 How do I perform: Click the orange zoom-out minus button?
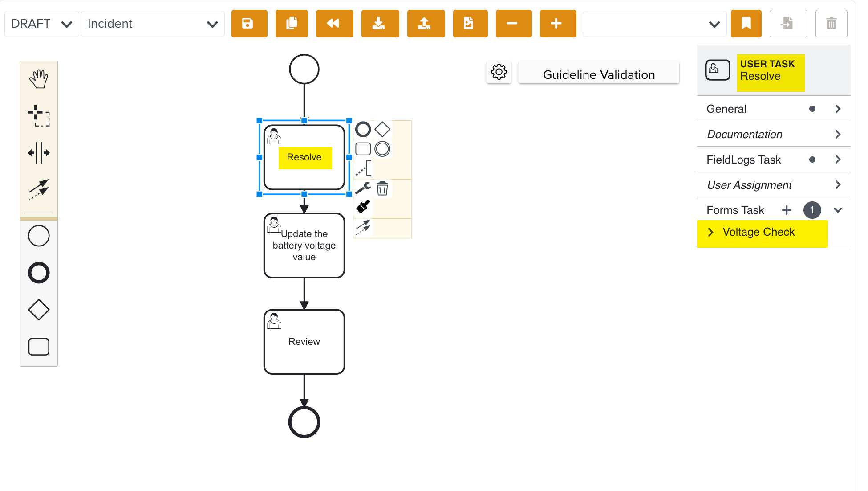click(x=513, y=24)
